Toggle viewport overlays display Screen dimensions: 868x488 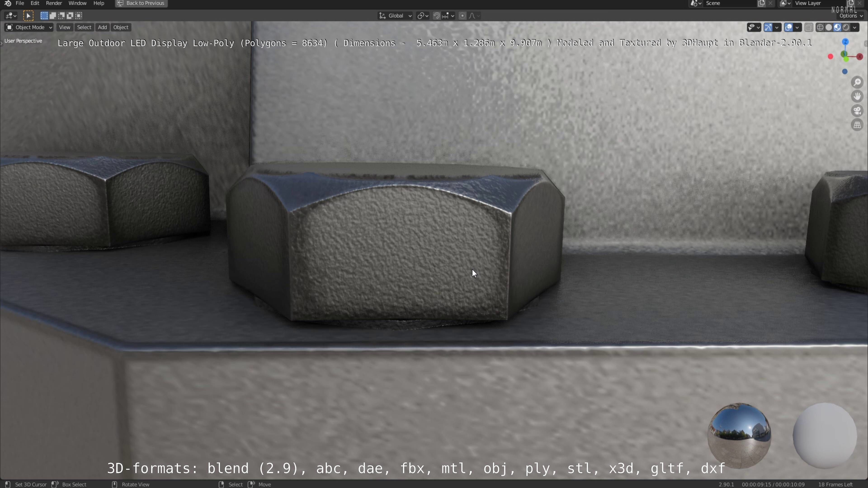coord(788,27)
